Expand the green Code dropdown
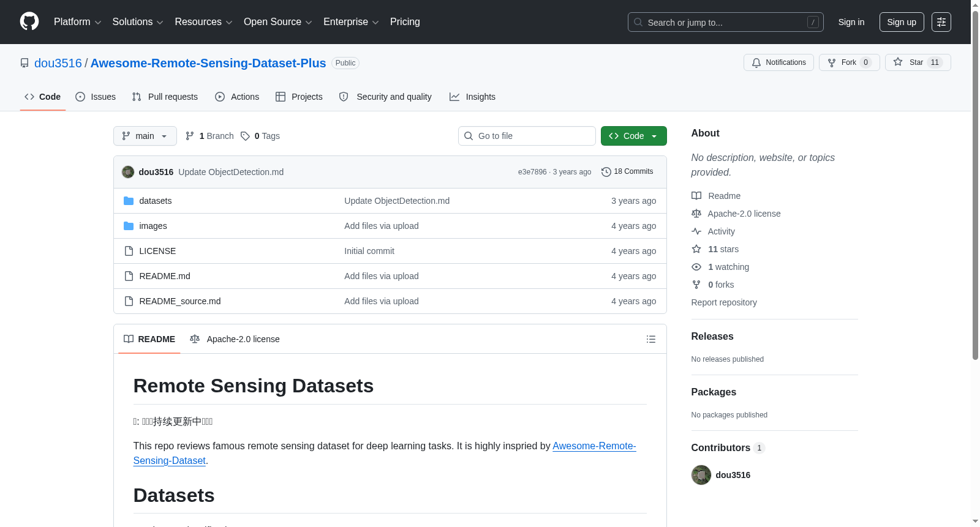Image resolution: width=980 pixels, height=527 pixels. click(634, 136)
